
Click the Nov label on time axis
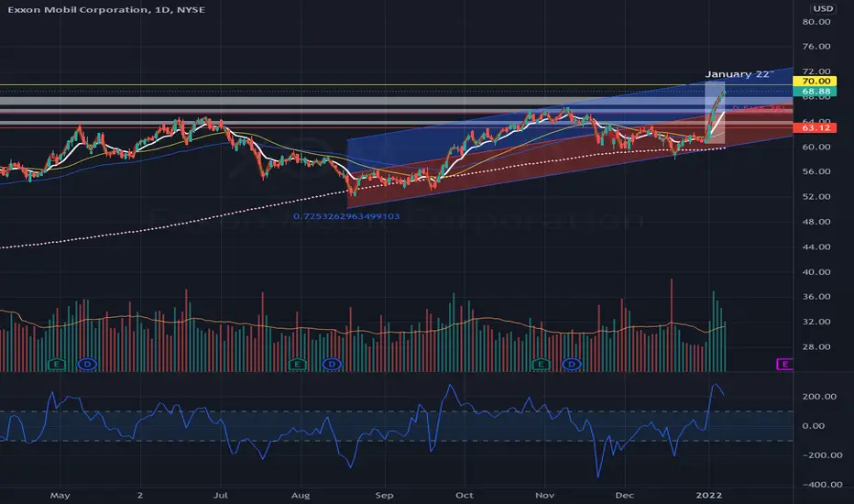click(544, 495)
